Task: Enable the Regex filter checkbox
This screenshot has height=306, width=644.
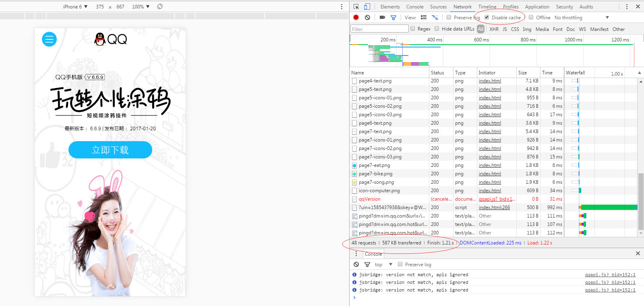Action: coord(412,29)
